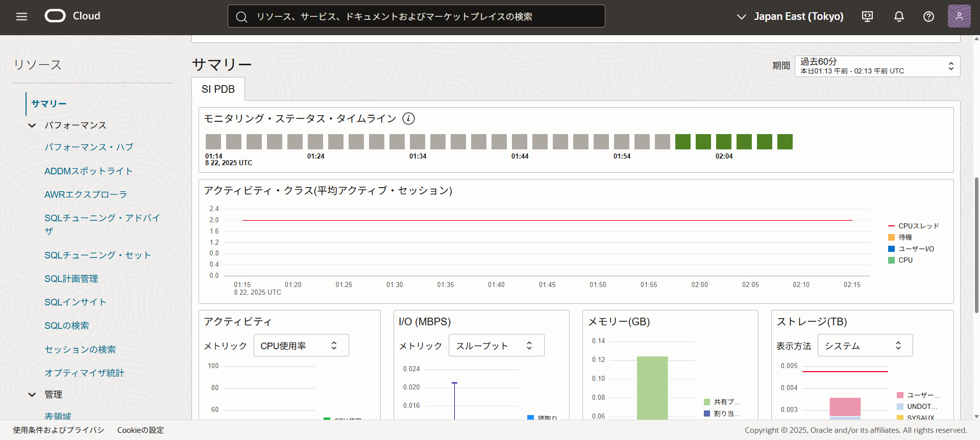The image size is (980, 440).
Task: Click the first gray timeline block at 01:14
Action: (213, 142)
